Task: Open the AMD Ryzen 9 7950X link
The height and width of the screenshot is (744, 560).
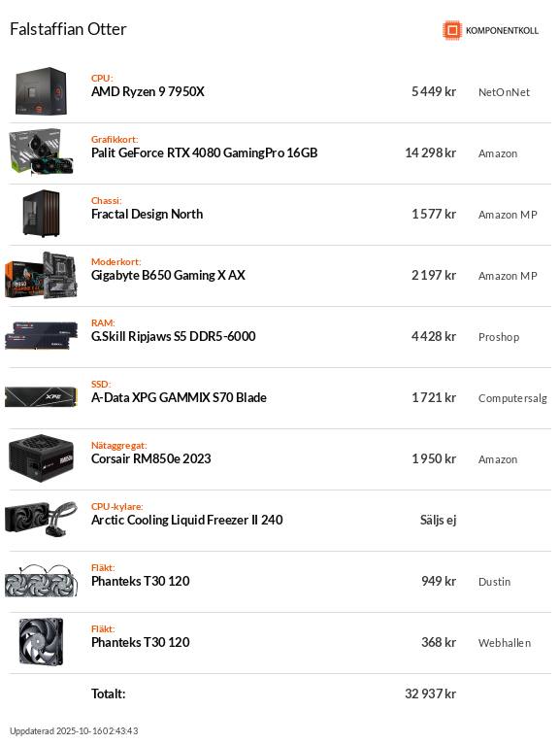Action: click(x=148, y=91)
